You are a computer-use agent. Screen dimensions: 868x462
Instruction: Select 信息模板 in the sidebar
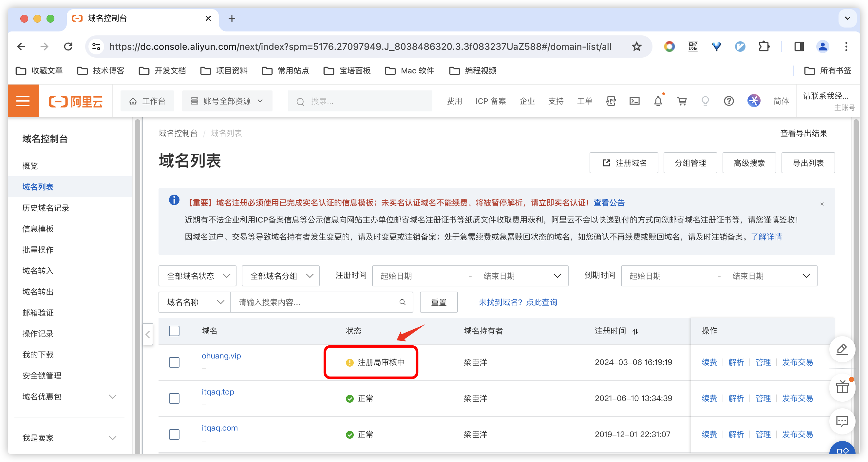tap(38, 229)
